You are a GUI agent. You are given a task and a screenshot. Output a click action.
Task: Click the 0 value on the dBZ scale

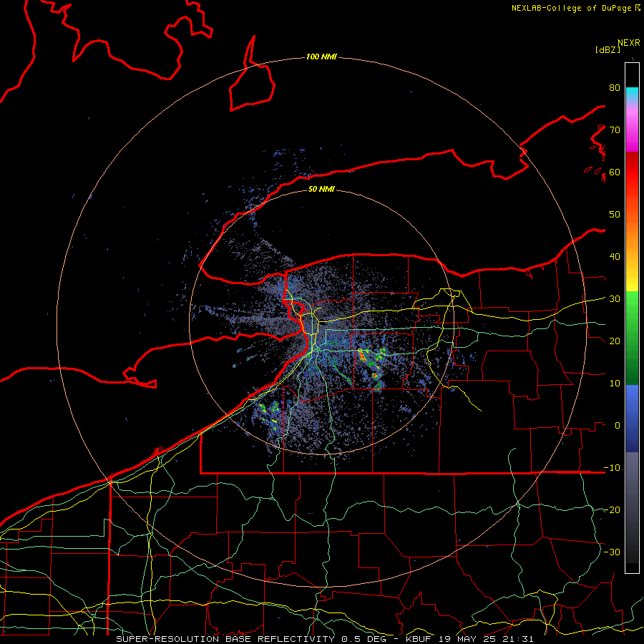(x=618, y=426)
